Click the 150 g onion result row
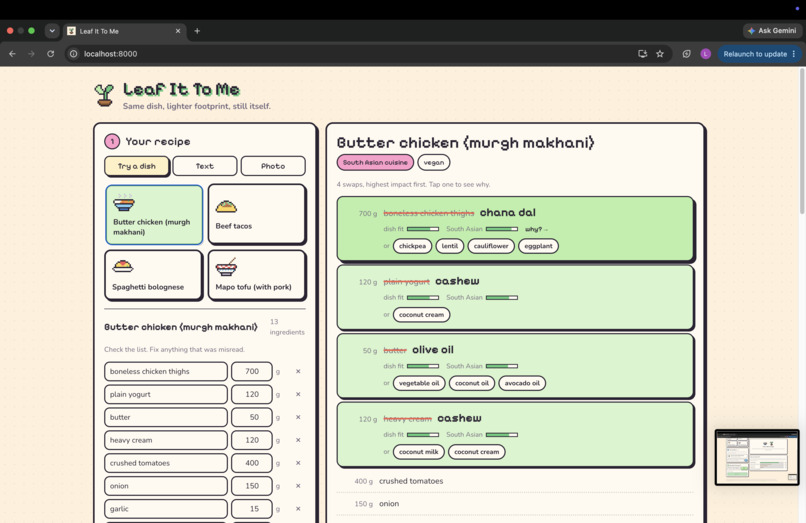Viewport: 806px width, 523px height. 515,504
